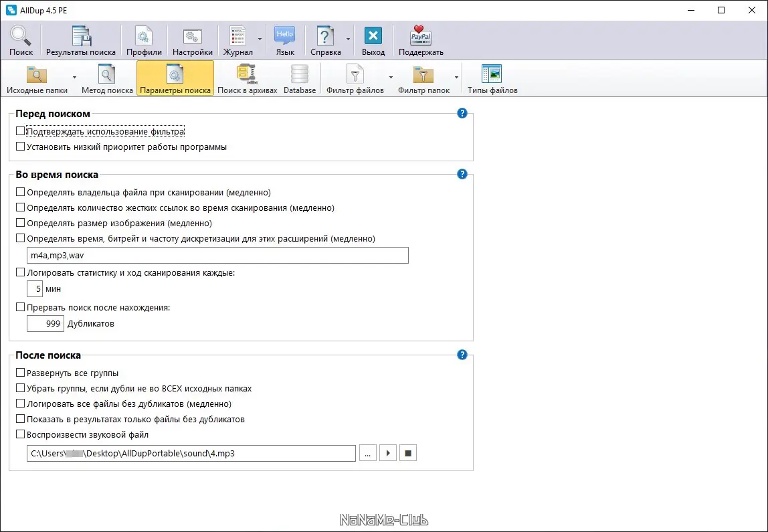Stop sound file playback
This screenshot has width=768, height=532.
coord(408,453)
